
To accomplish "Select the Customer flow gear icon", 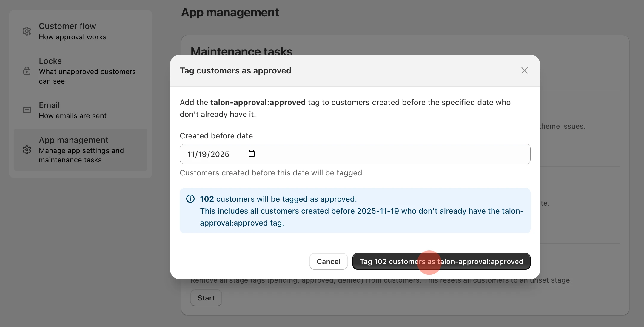I will (27, 31).
